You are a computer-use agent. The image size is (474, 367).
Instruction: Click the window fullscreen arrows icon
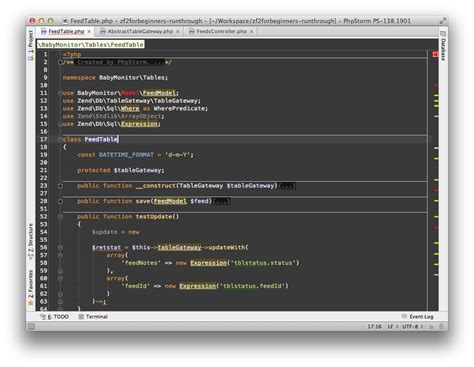443,21
